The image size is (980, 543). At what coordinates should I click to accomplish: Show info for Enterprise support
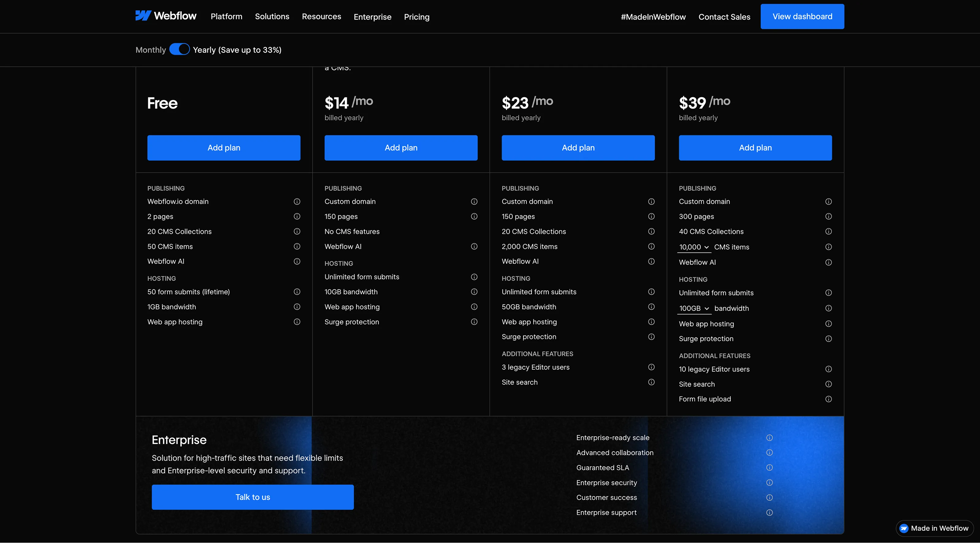[x=770, y=513]
